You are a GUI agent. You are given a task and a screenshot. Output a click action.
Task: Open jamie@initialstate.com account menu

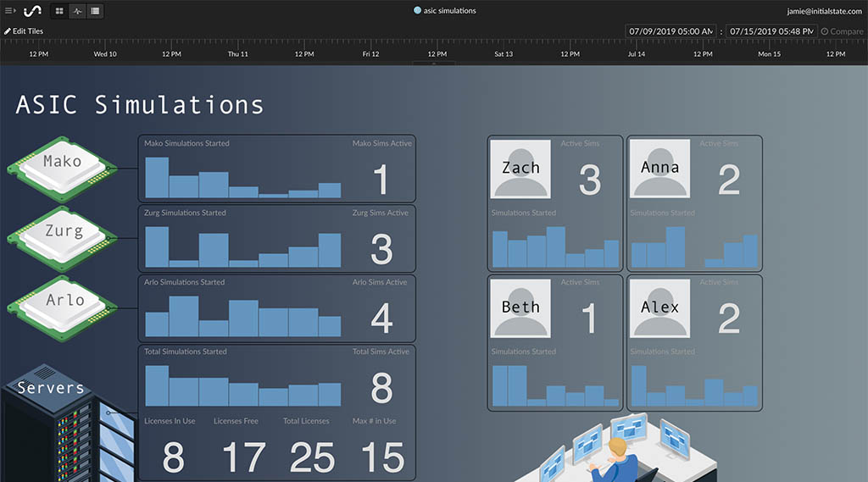(x=824, y=11)
